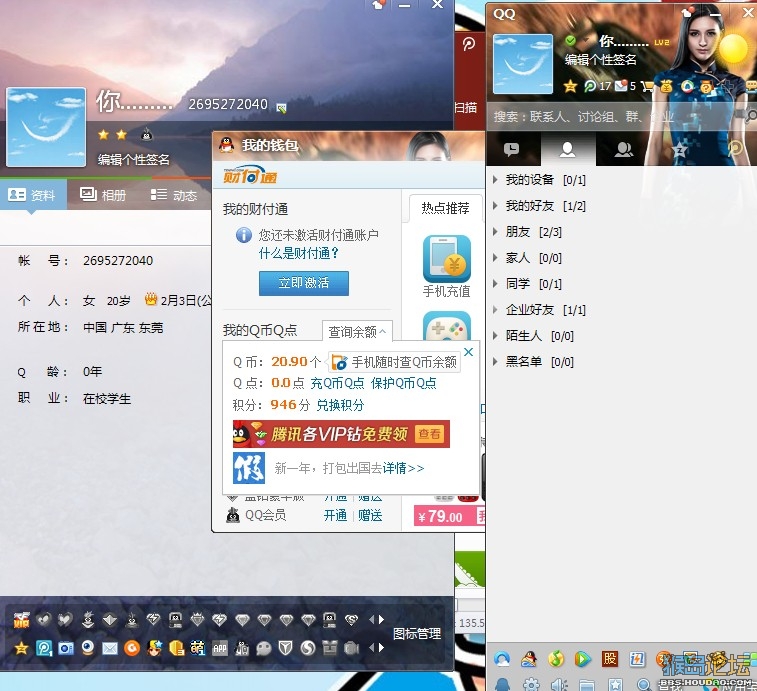Click profile avatar in profile window

[46, 127]
